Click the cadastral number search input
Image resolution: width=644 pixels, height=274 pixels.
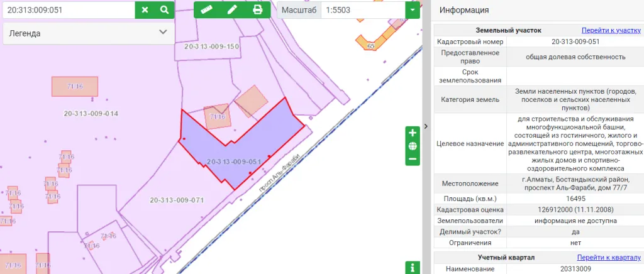68,10
